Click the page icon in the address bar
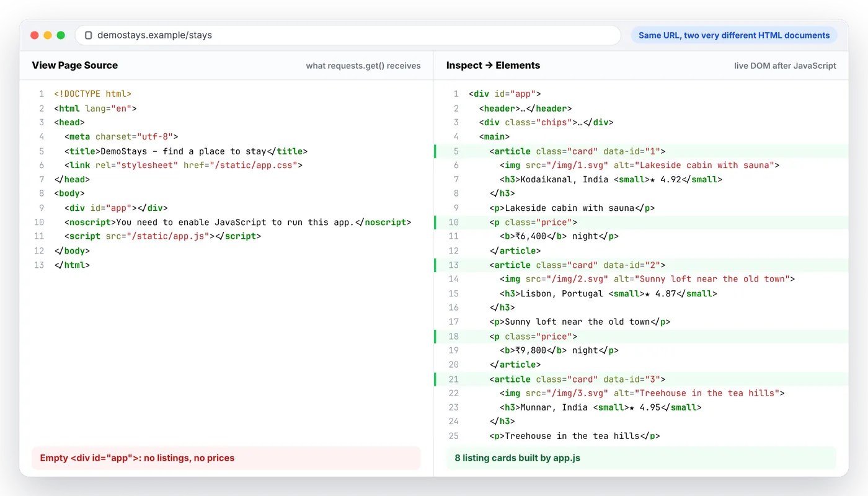This screenshot has height=496, width=868. point(88,35)
